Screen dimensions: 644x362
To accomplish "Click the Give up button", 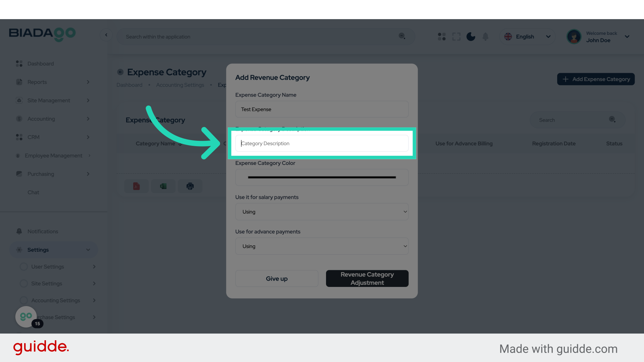I will pyautogui.click(x=276, y=278).
